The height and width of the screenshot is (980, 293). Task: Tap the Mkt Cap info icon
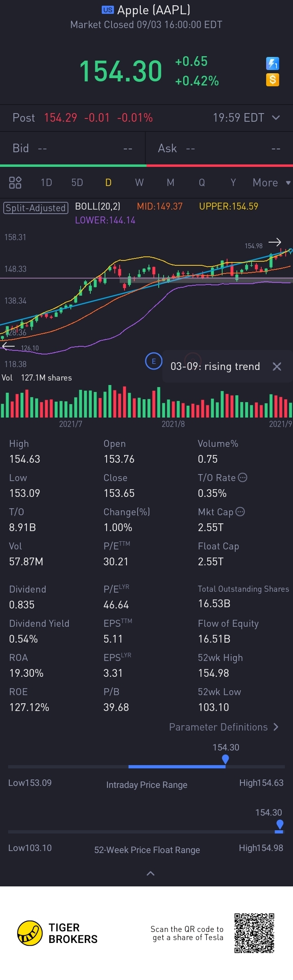pyautogui.click(x=241, y=512)
